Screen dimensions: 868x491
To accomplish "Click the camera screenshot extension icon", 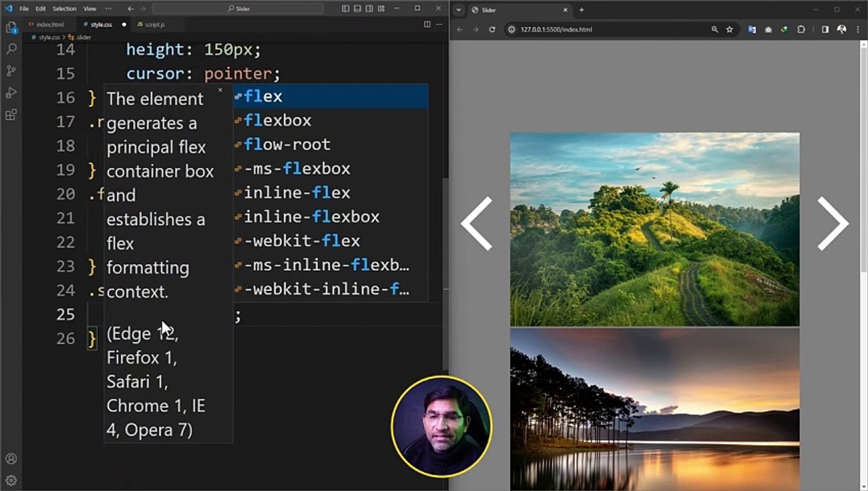I will pyautogui.click(x=768, y=29).
